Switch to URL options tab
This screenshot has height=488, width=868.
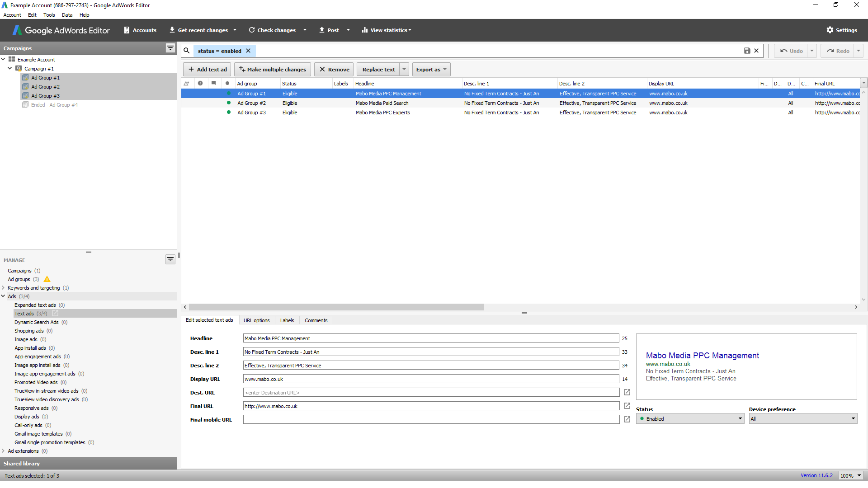[x=256, y=320]
